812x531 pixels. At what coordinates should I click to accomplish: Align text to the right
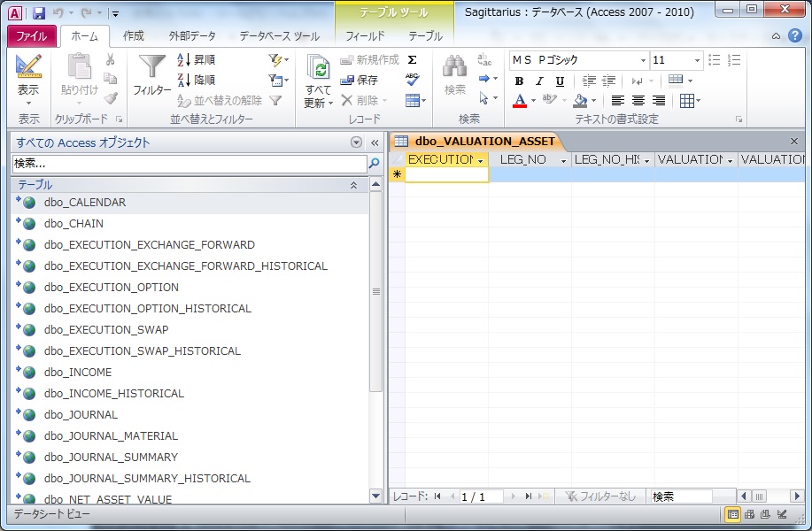(658, 100)
